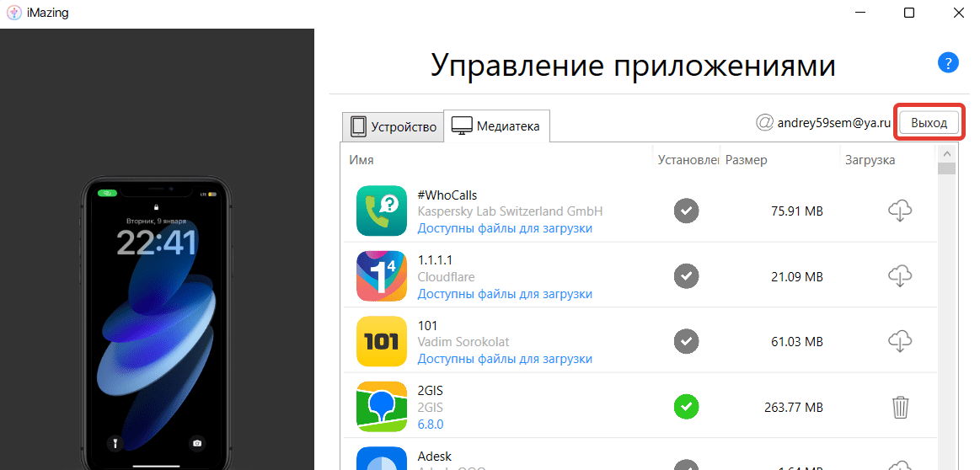Click the 75.91 MB size value
980x470 pixels.
(797, 211)
